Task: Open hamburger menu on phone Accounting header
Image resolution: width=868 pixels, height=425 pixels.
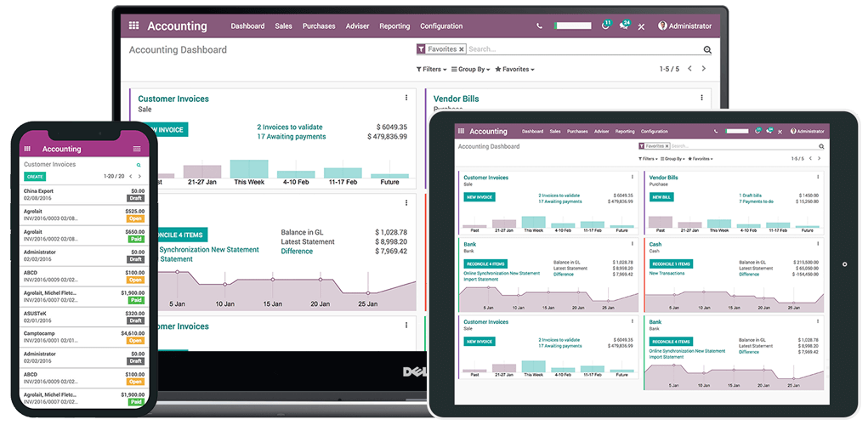Action: tap(137, 149)
